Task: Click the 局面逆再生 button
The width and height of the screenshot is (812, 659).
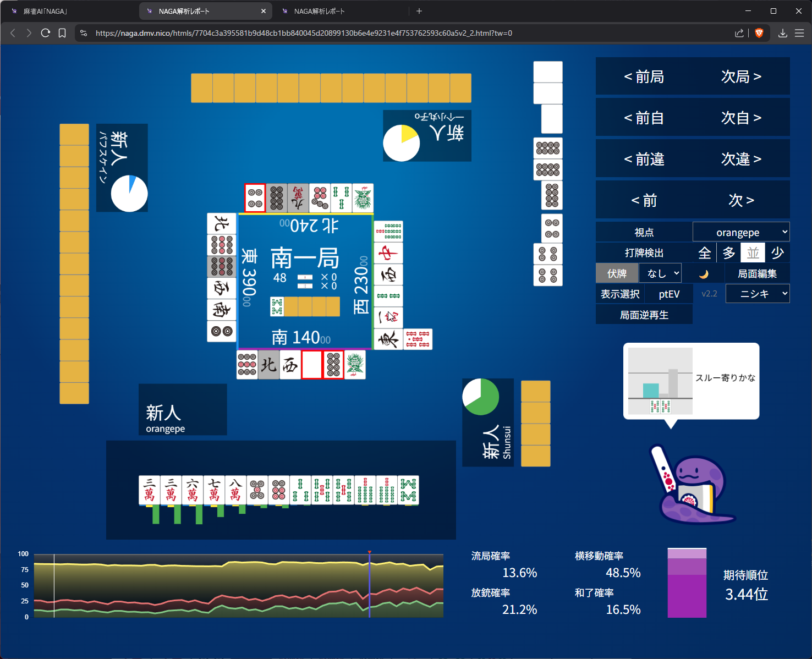Action: (x=644, y=315)
